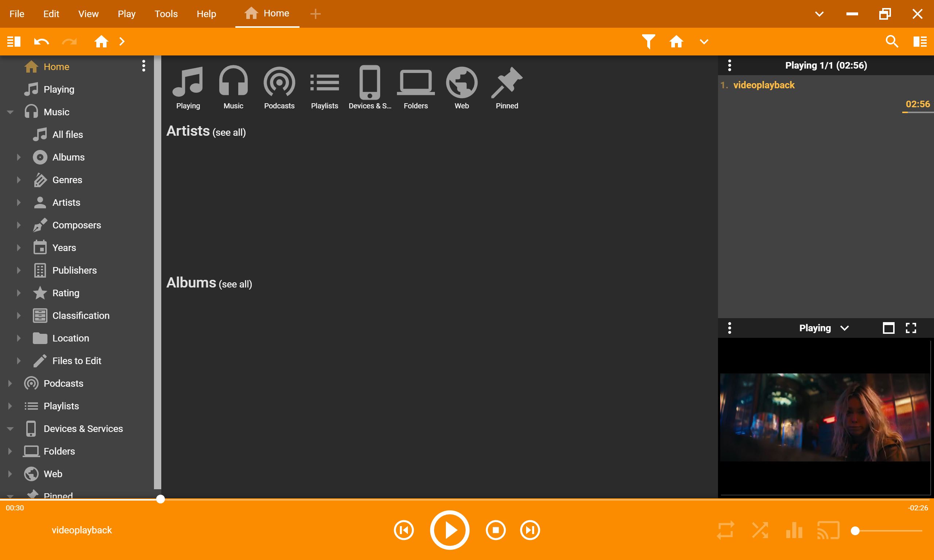Click the cast to device icon
934x560 pixels.
pyautogui.click(x=828, y=530)
